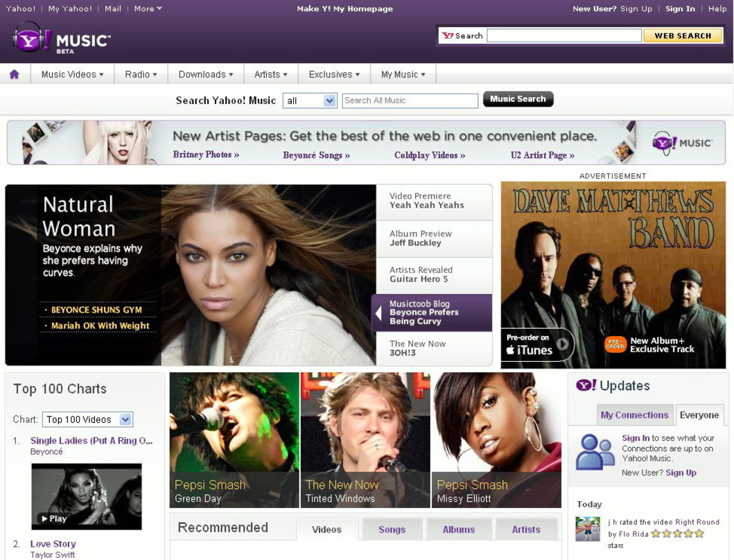
Task: Click the Right Round video thumbnail in Today
Action: click(588, 529)
